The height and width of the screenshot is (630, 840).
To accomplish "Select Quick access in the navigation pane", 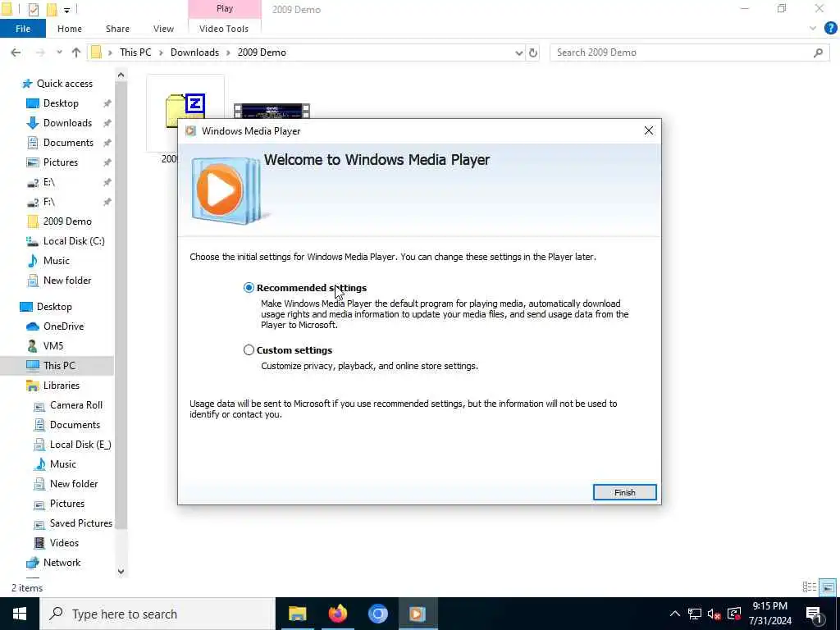I will click(64, 84).
